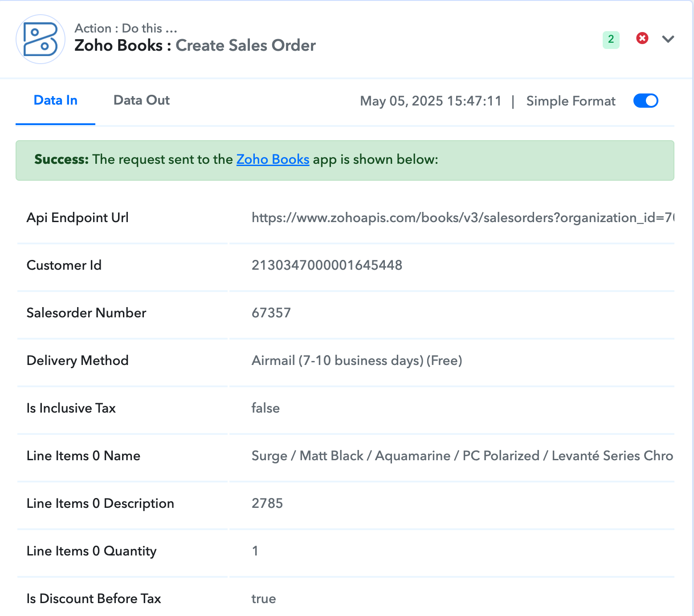Click the green badge showing 2
Image resolution: width=694 pixels, height=616 pixels.
click(611, 40)
